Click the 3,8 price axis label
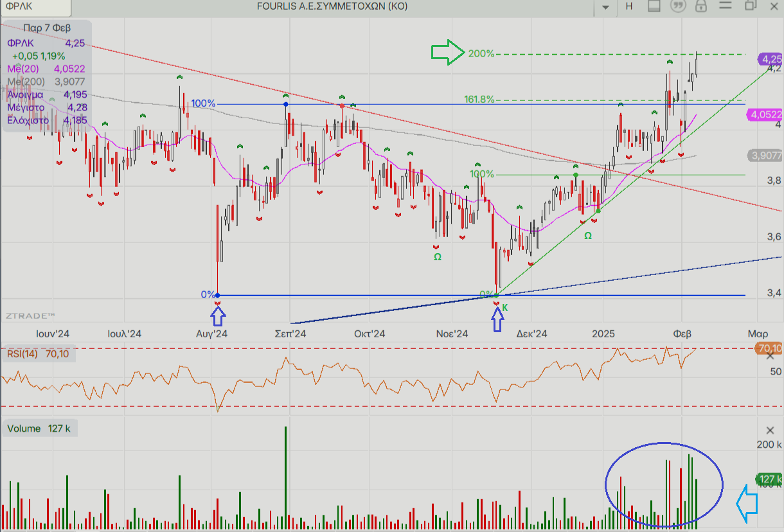This screenshot has width=784, height=532. 774,181
